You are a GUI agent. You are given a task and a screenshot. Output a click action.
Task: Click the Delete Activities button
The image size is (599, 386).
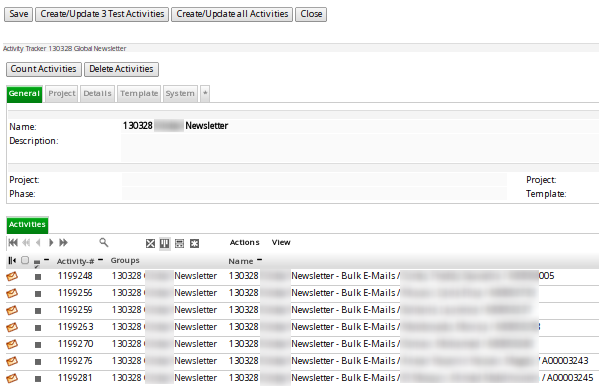click(121, 69)
